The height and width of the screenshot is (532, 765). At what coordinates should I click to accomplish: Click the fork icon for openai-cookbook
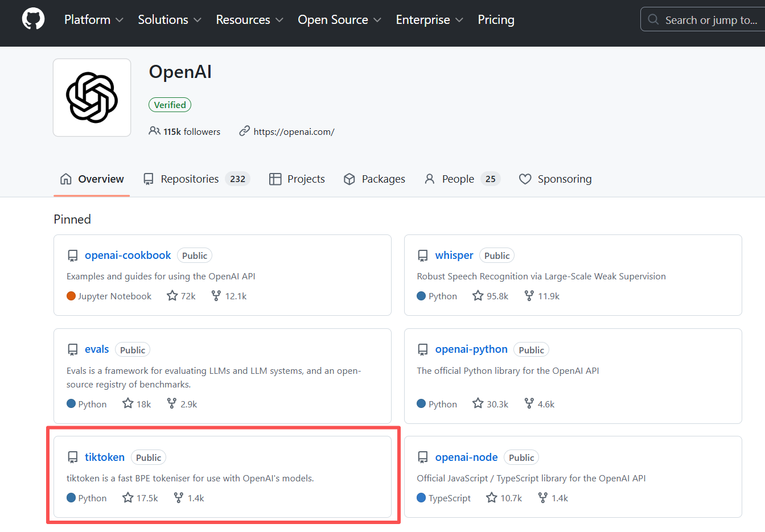pyautogui.click(x=216, y=295)
